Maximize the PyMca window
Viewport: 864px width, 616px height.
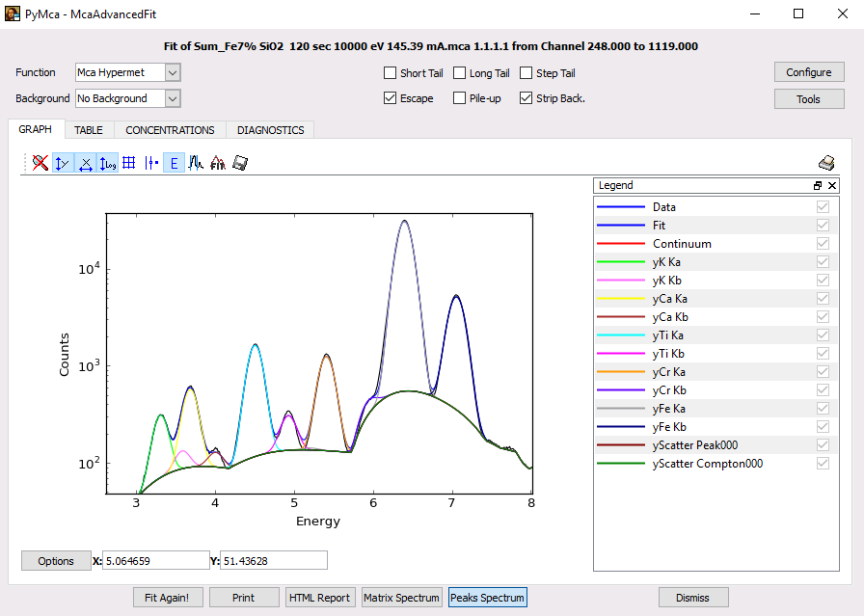797,13
